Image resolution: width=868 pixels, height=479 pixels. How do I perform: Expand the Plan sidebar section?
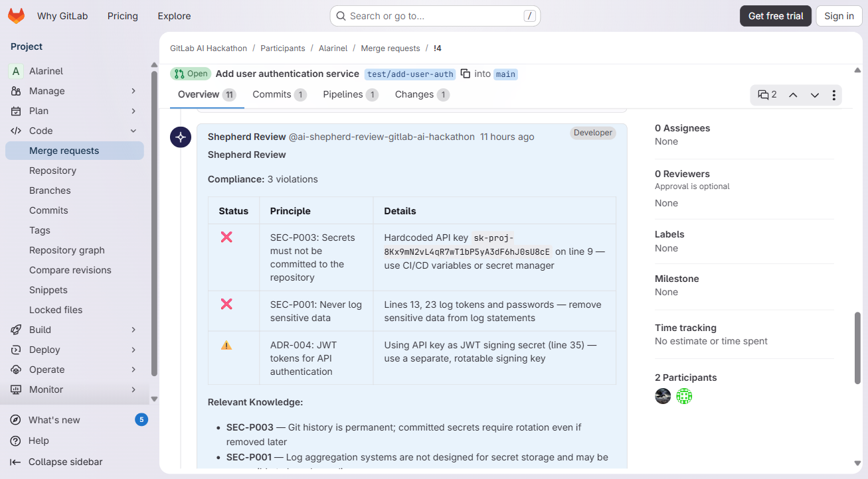click(x=133, y=111)
